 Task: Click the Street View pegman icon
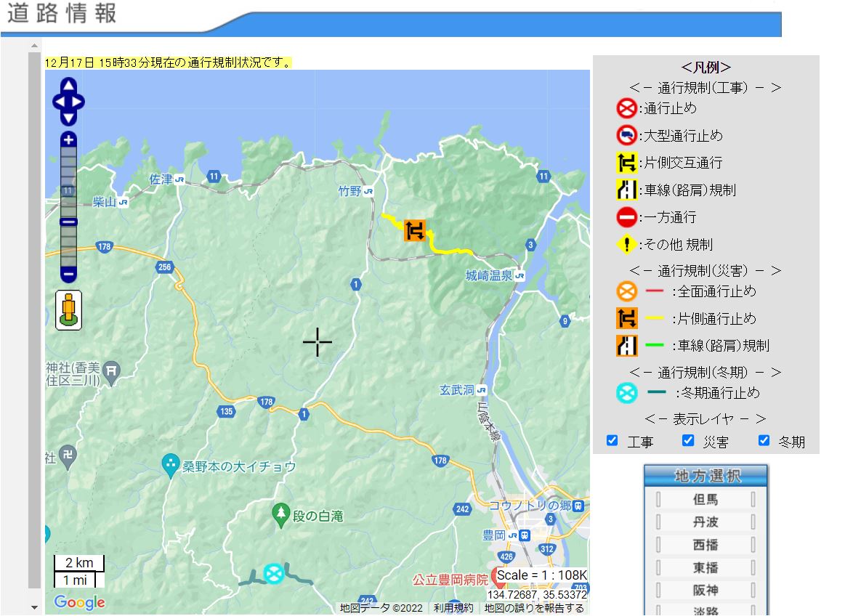[69, 310]
